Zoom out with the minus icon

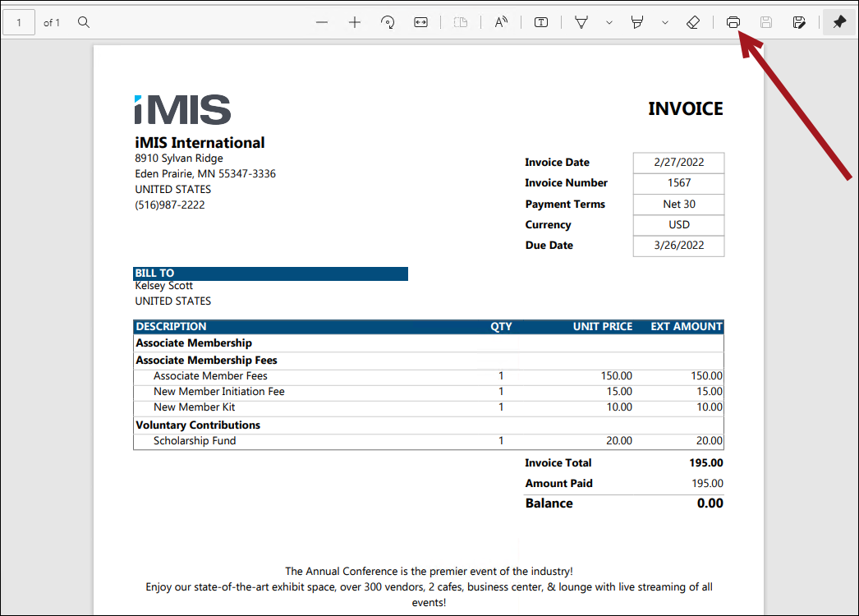pyautogui.click(x=322, y=22)
